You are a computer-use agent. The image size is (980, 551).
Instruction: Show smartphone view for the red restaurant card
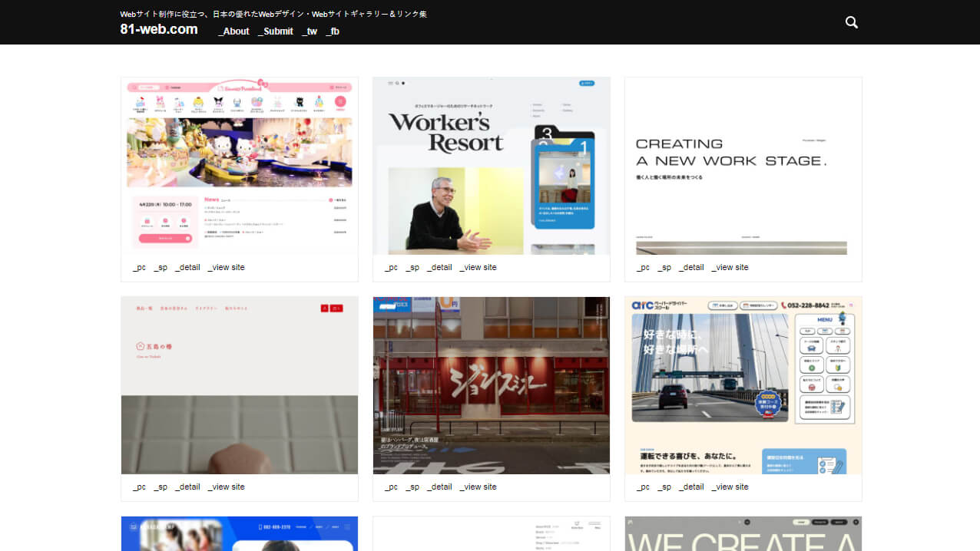pyautogui.click(x=412, y=487)
